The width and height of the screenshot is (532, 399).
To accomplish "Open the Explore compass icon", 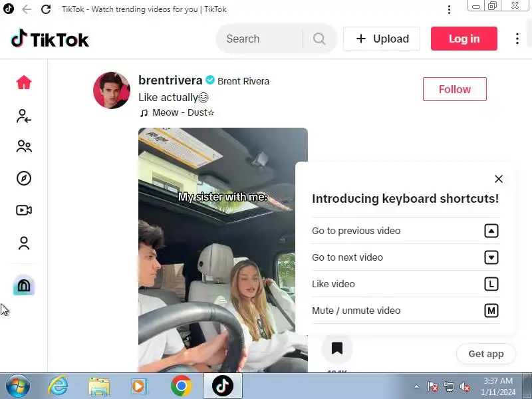I will 24,178.
